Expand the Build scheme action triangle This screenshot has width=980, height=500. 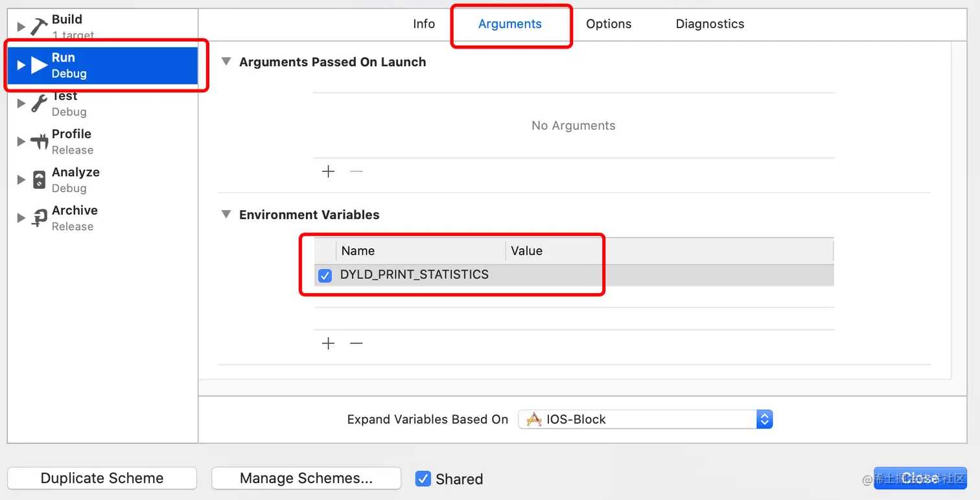point(21,27)
